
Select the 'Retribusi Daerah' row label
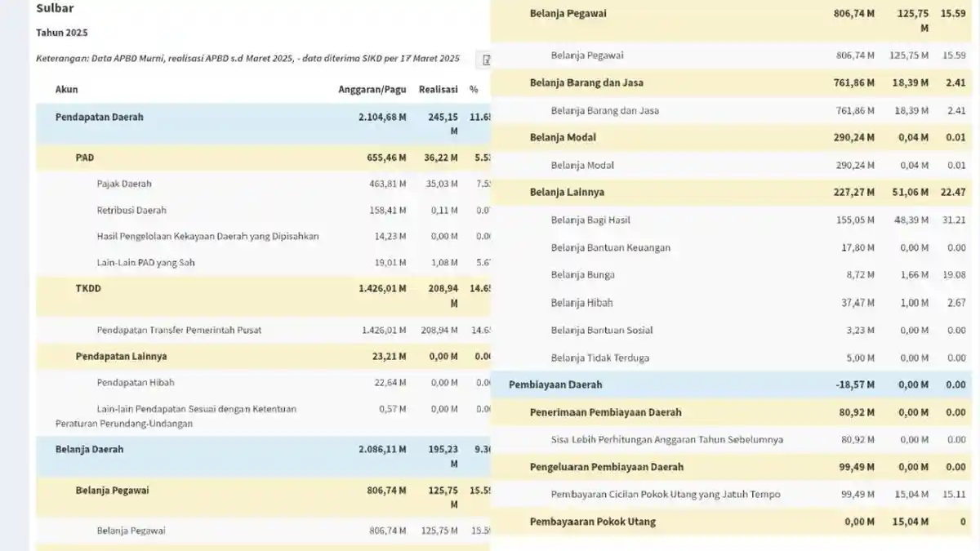click(x=131, y=211)
